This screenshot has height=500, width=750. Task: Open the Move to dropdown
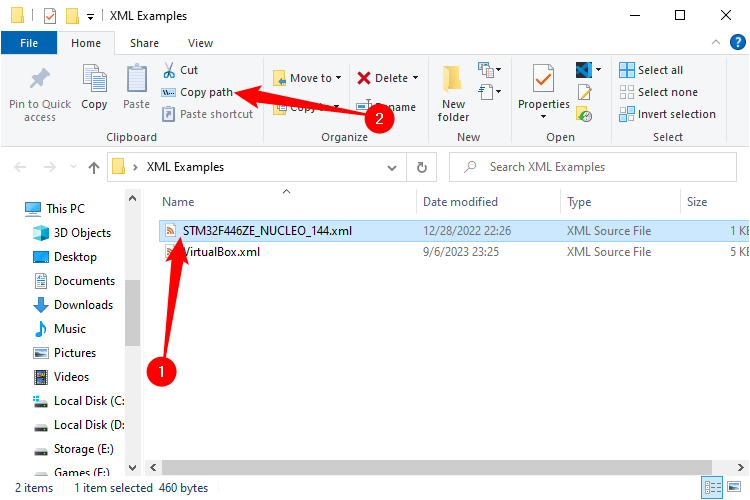(307, 78)
